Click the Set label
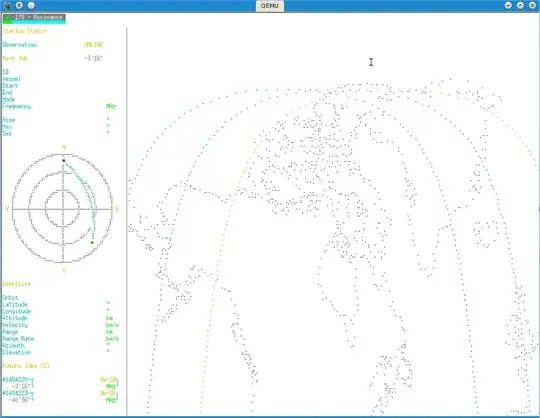Viewport: 540px width, 418px height. pos(7,134)
